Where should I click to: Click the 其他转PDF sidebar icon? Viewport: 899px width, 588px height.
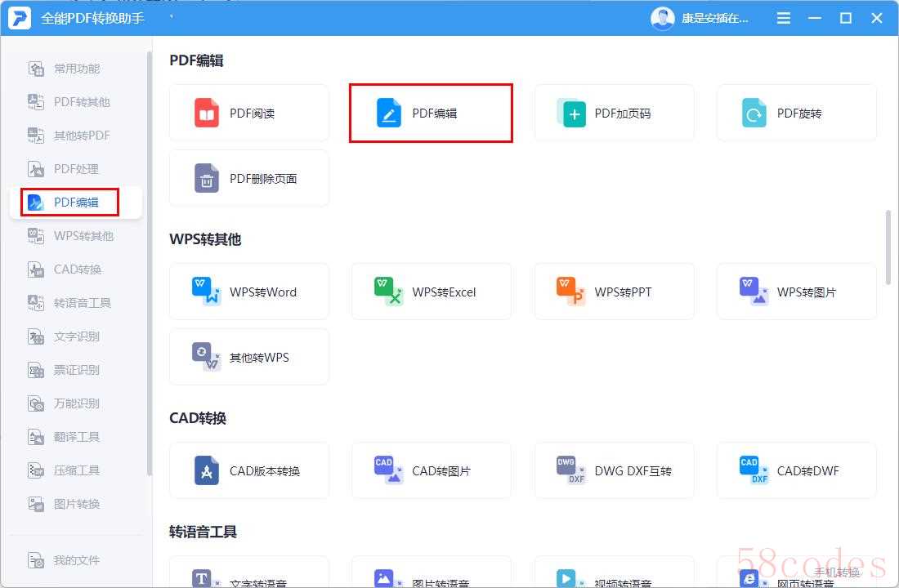(35, 136)
